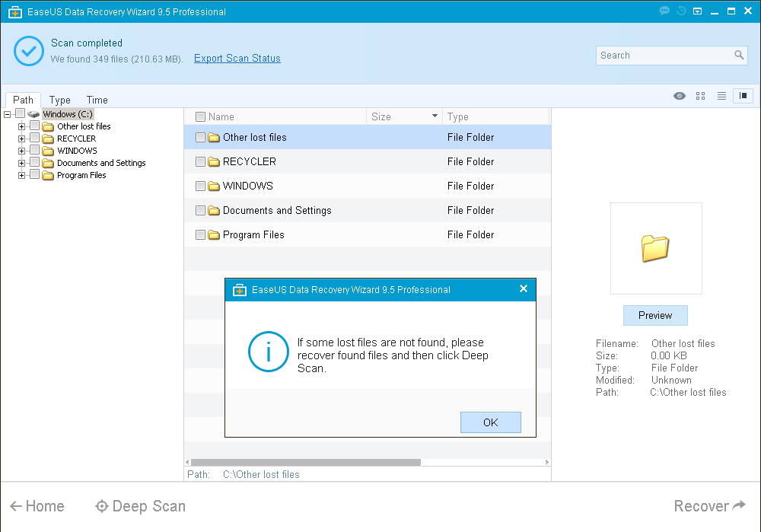Expand the RECYCLER tree node
The height and width of the screenshot is (532, 761).
pos(21,139)
